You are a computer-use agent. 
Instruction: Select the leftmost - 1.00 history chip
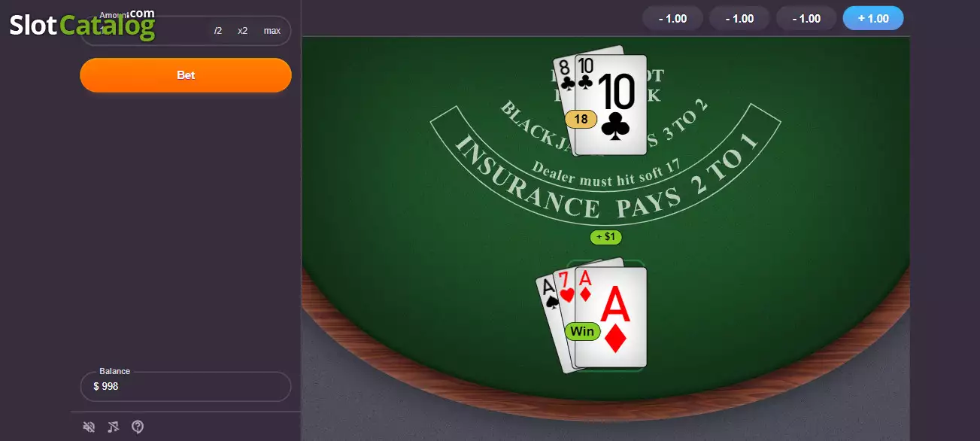(x=672, y=18)
